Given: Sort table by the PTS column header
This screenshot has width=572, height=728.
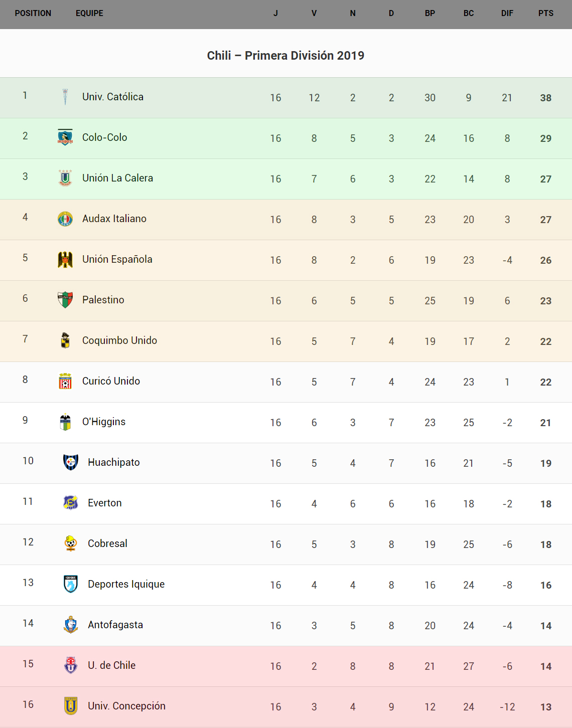Looking at the screenshot, I should pos(546,14).
